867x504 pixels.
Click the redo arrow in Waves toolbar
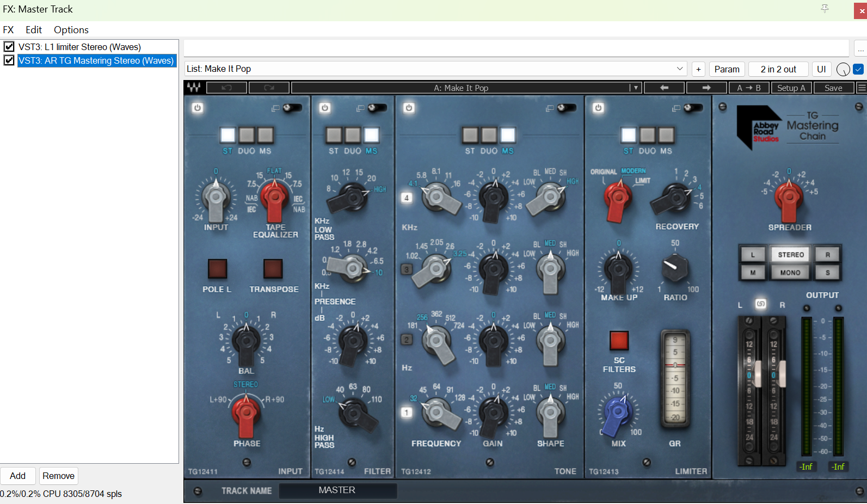(269, 88)
